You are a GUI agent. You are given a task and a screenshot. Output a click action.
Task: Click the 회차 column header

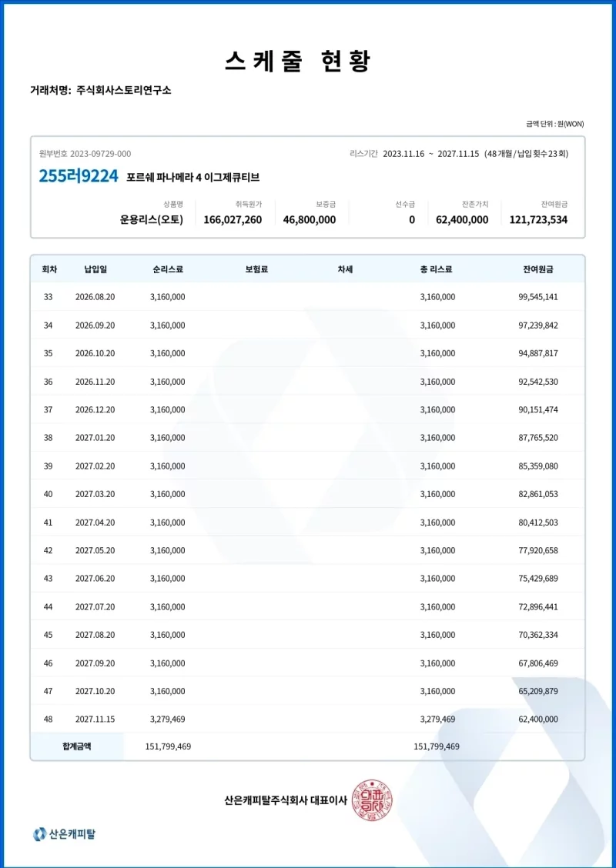[x=49, y=269]
